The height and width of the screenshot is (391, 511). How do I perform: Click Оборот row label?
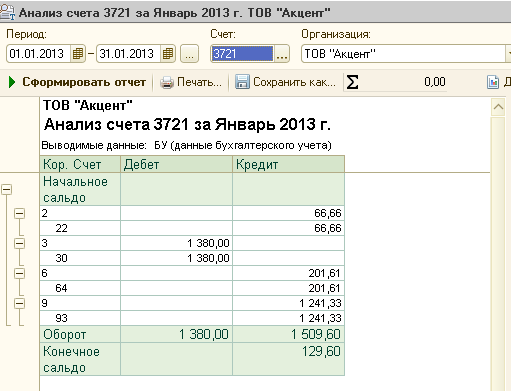click(x=80, y=334)
